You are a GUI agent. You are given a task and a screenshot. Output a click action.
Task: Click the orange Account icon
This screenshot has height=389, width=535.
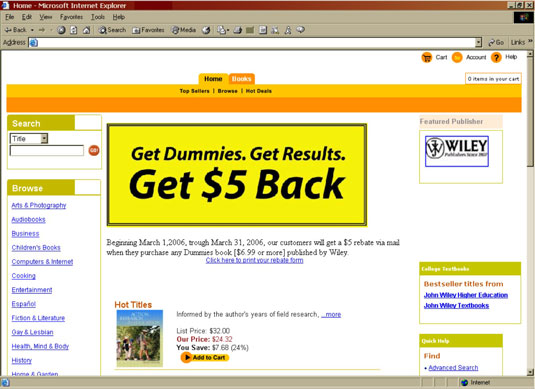pyautogui.click(x=457, y=57)
